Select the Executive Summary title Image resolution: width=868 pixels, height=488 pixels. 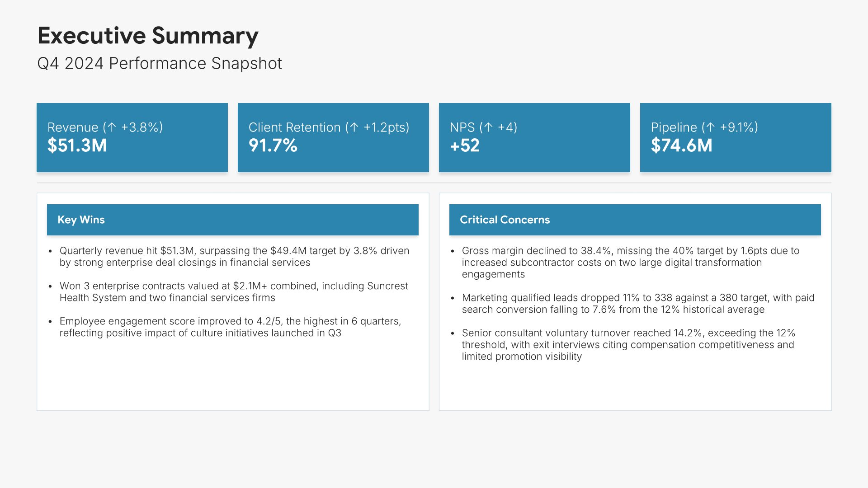pos(148,36)
